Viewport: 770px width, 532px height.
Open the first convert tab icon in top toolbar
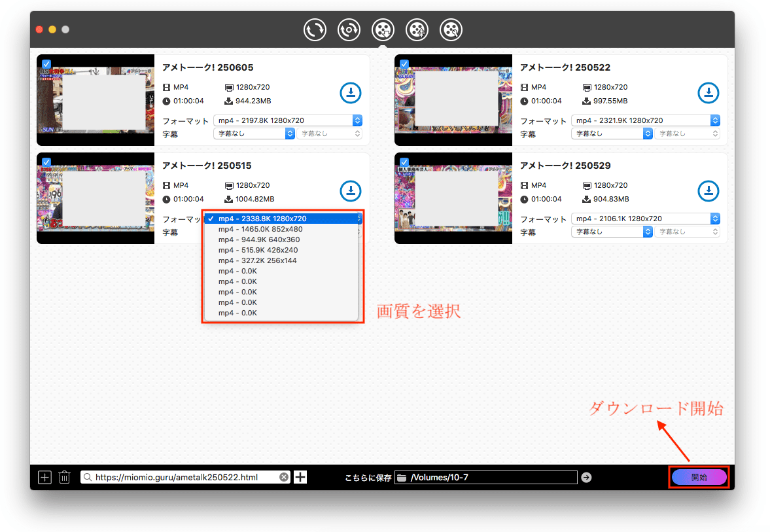pyautogui.click(x=315, y=30)
